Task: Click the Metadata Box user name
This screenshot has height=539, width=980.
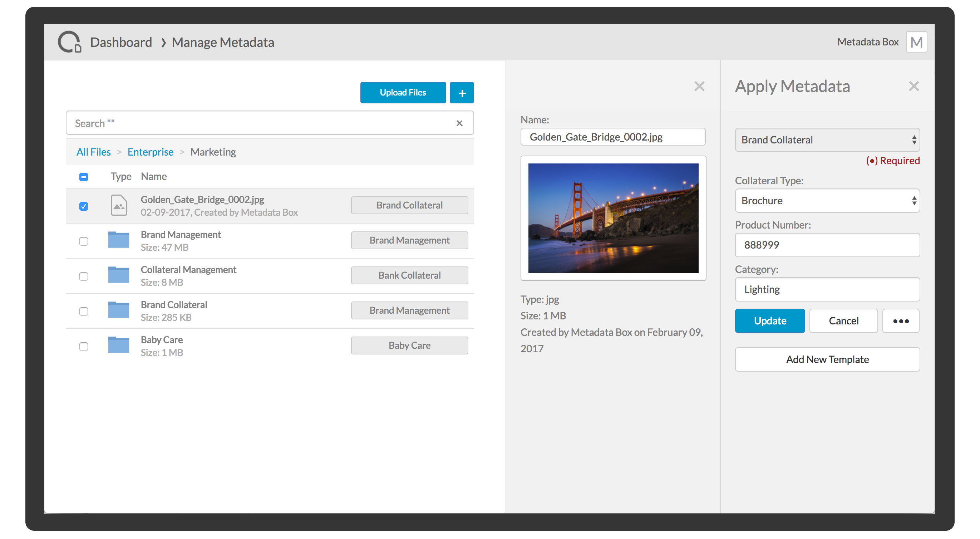Action: (x=868, y=42)
